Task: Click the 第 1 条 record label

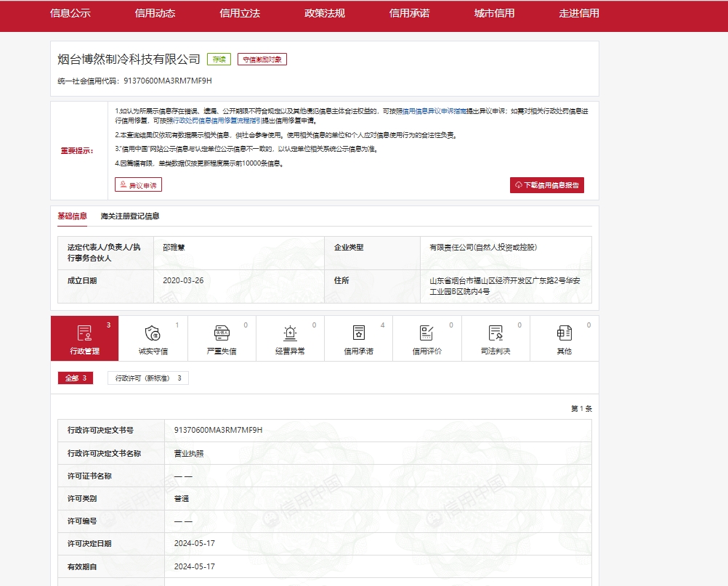Action: [581, 409]
